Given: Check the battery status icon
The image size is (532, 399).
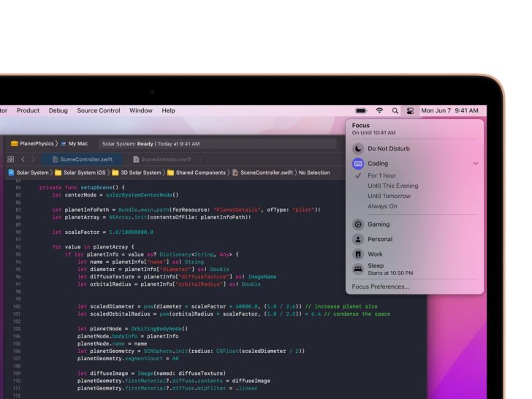Looking at the screenshot, I should click(361, 110).
